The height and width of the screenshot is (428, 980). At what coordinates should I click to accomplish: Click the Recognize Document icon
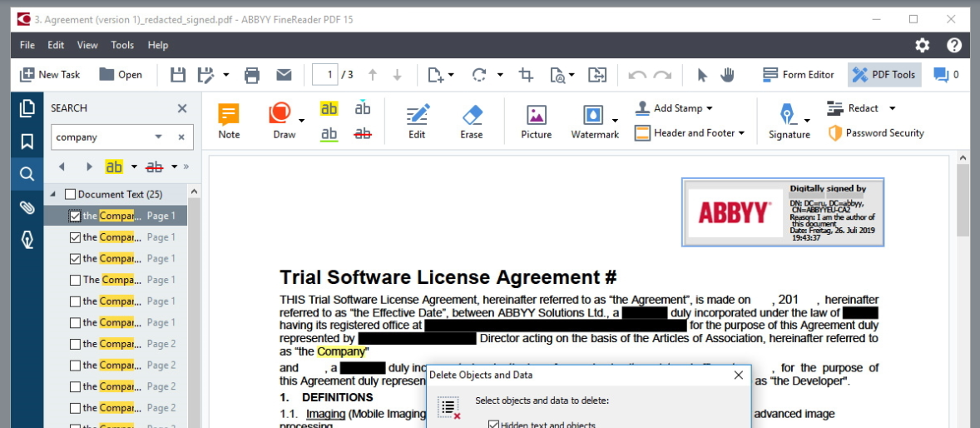click(x=557, y=75)
